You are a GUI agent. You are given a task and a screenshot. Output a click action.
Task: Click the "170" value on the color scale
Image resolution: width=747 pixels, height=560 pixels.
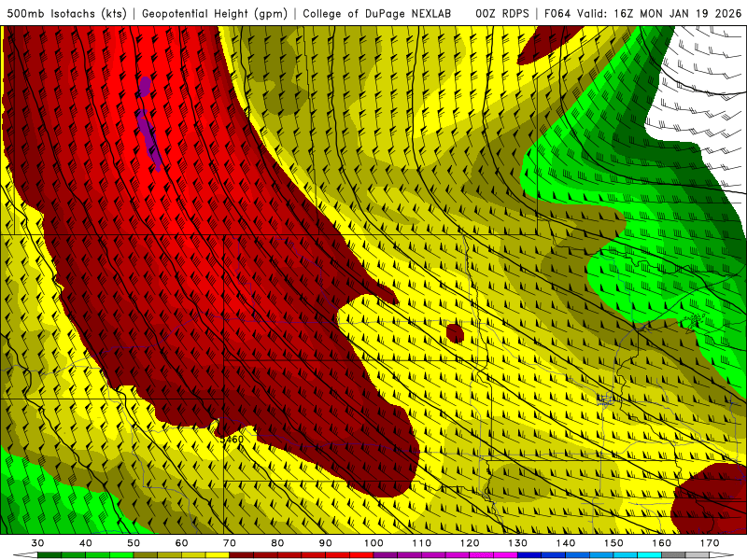point(710,543)
